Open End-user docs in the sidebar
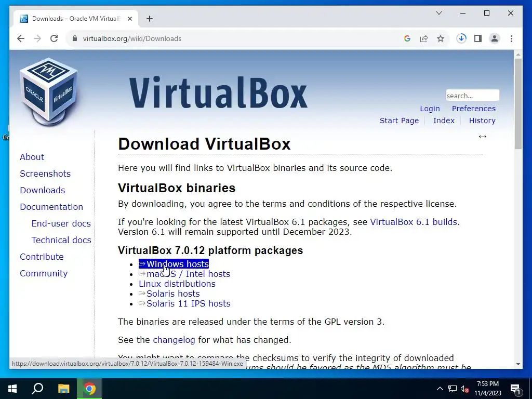The width and height of the screenshot is (532, 399). coord(61,223)
